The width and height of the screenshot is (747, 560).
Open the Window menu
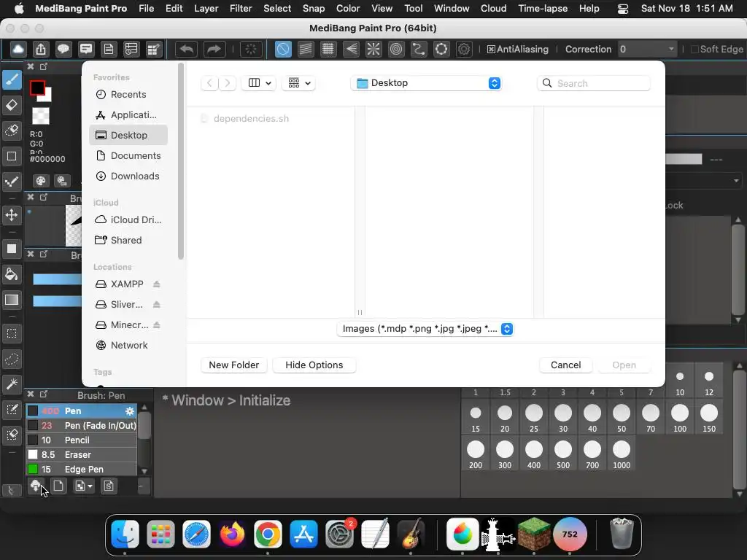(452, 9)
